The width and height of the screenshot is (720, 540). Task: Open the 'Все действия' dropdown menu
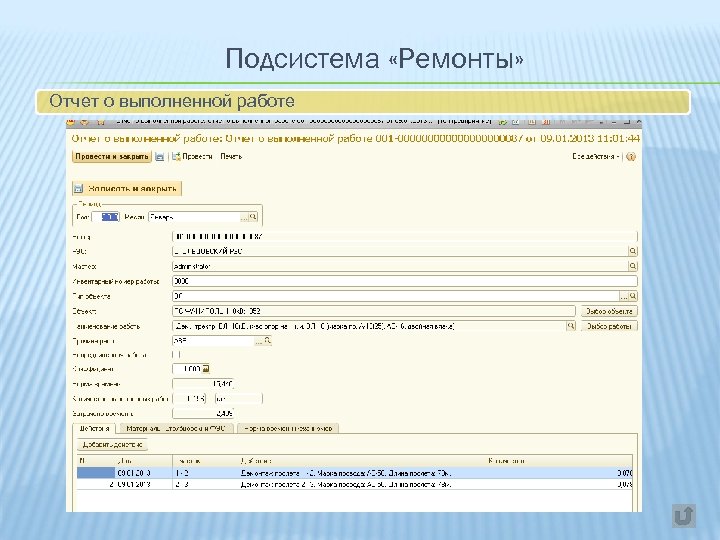pyautogui.click(x=596, y=157)
